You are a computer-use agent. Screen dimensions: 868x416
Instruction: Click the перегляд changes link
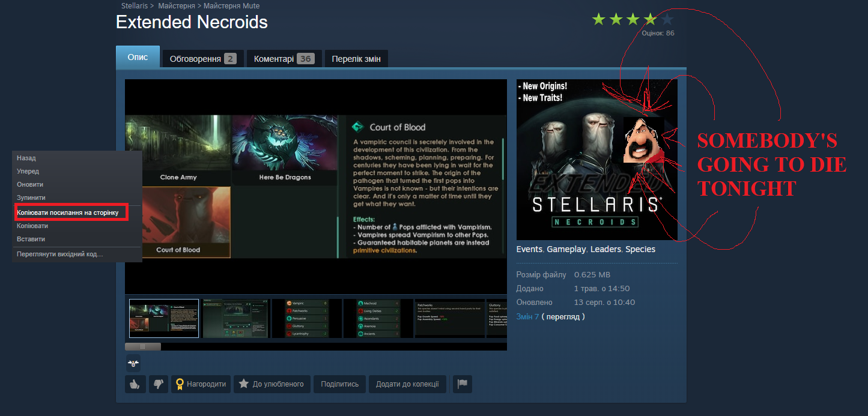coord(563,316)
